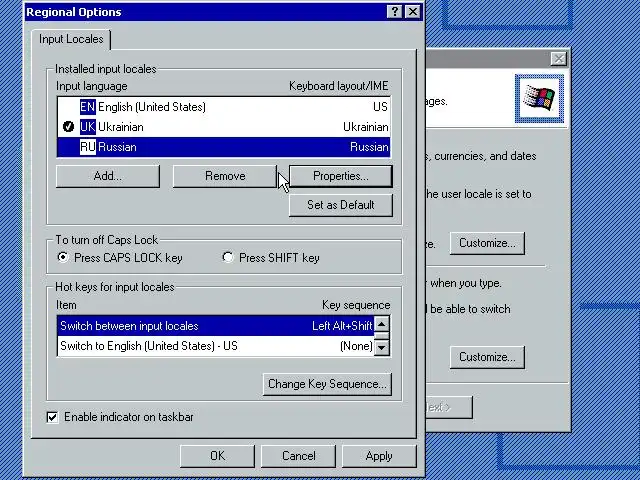
Task: Select 'Switch between input locales' hot key item
Action: 129,326
